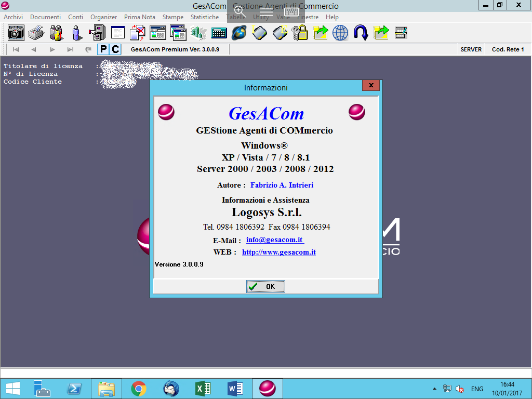Open the blue wireframe web globe icon
The height and width of the screenshot is (399, 532).
[x=340, y=33]
